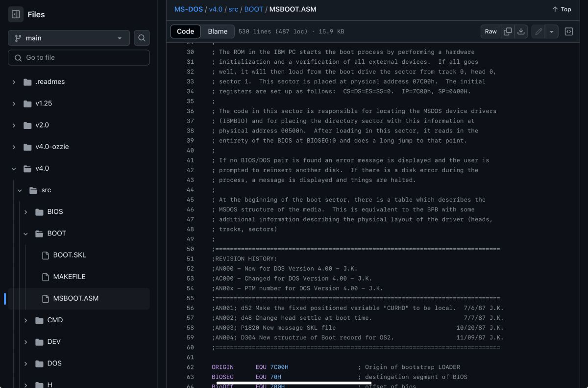This screenshot has width=588, height=388.
Task: Go to v4.0 breadcrumb link
Action: click(216, 9)
